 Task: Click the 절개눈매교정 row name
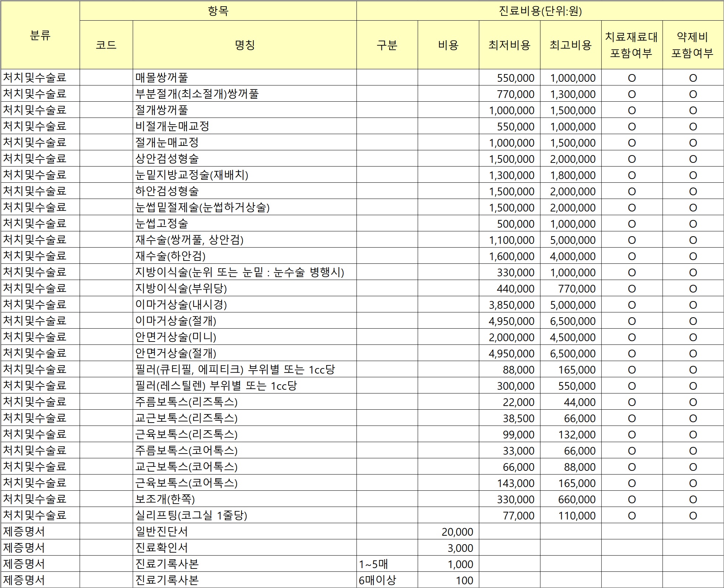point(245,143)
